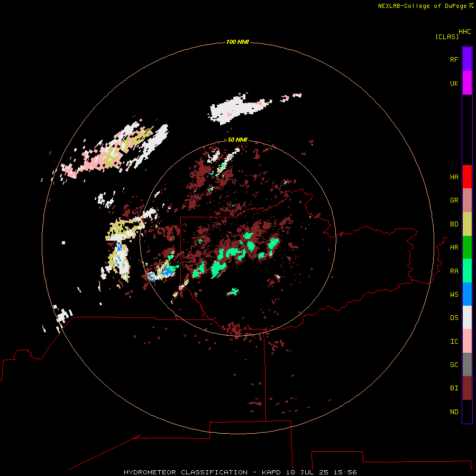This screenshot has width=476, height=476.
Task: Click the BD legend label
Action: pos(454,224)
